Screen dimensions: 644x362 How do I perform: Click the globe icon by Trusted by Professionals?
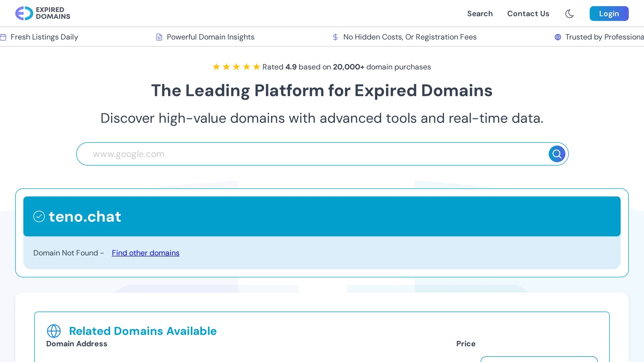pyautogui.click(x=558, y=37)
